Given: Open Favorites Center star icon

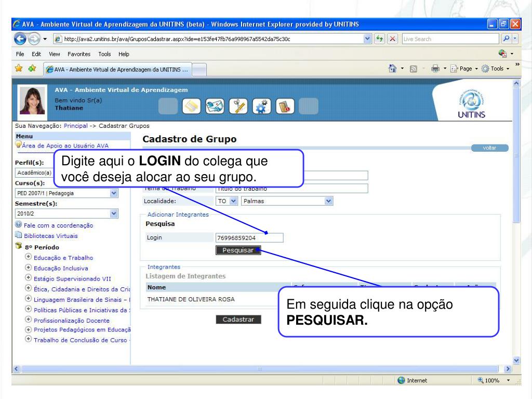Looking at the screenshot, I should click(19, 69).
